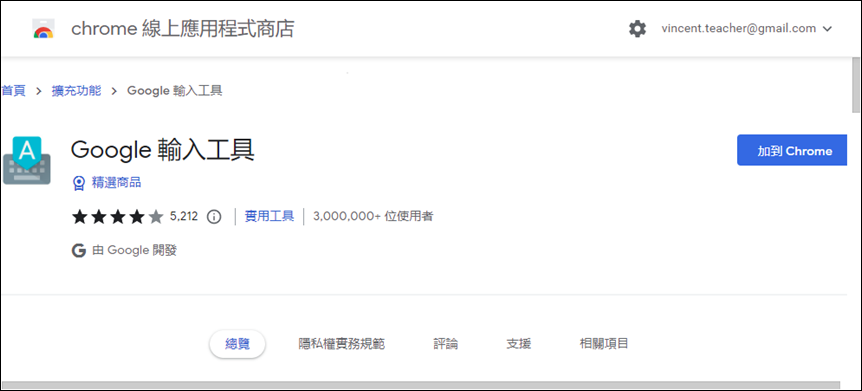Click the 3,000,000+ 位使用者 text
Viewport: 862px width, 391px height.
click(x=373, y=216)
